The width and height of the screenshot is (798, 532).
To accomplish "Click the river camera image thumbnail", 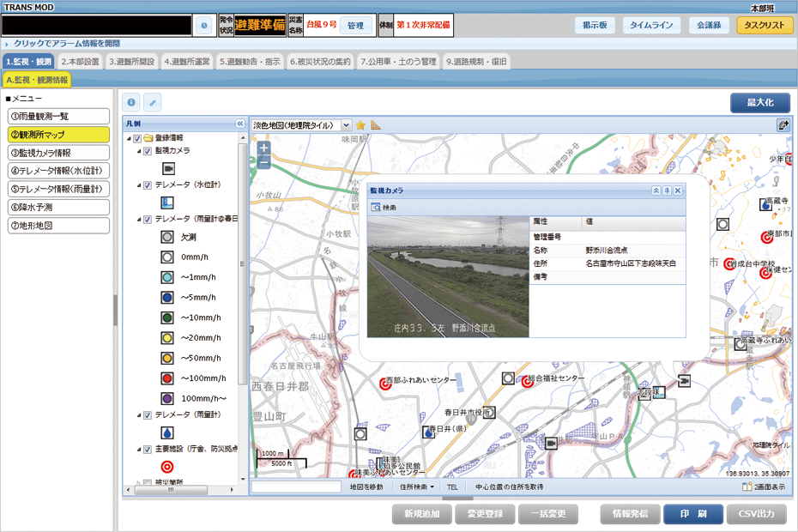I will (449, 277).
